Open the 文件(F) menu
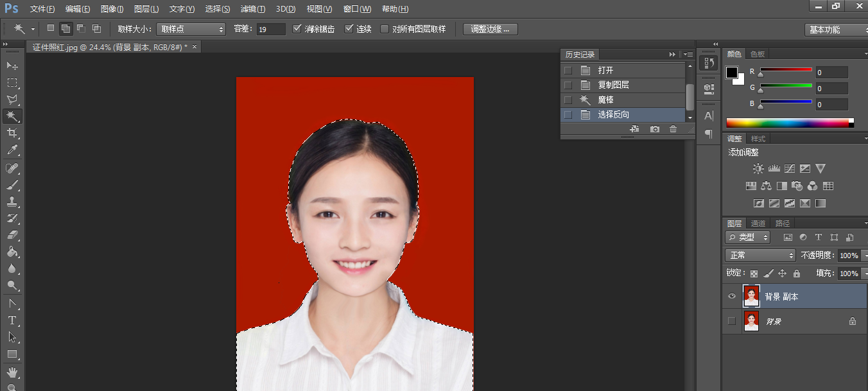 coord(42,9)
